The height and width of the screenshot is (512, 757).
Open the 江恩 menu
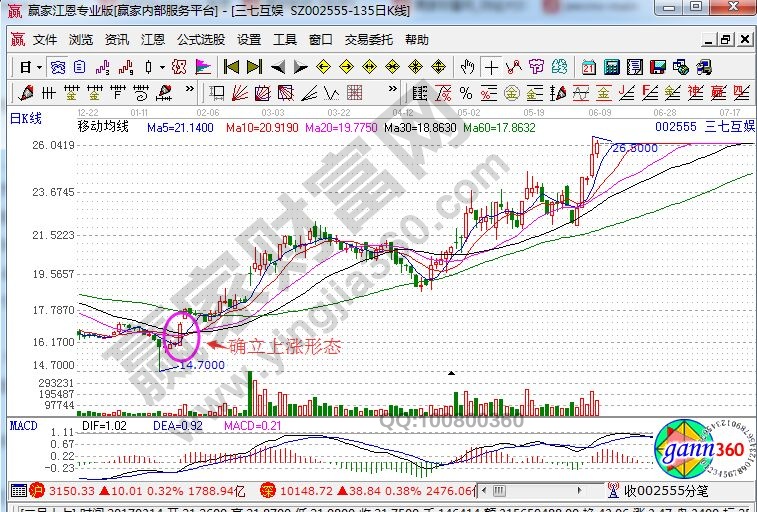[152, 40]
